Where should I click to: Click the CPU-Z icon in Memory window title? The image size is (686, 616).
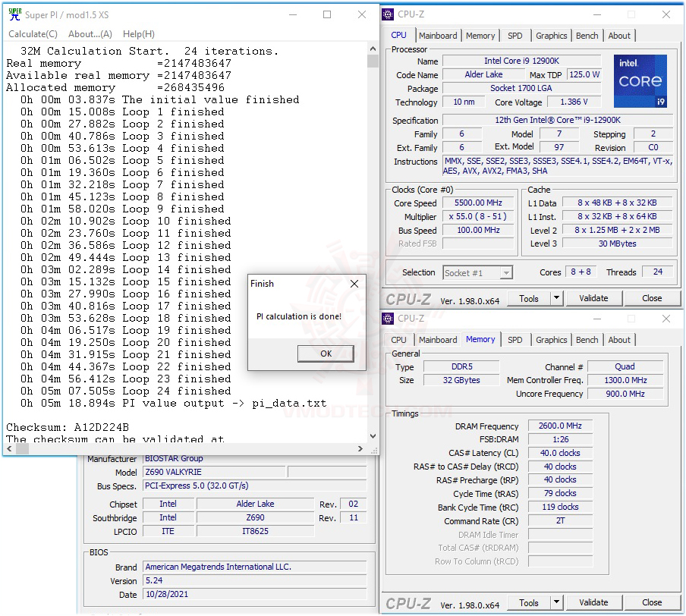(388, 319)
